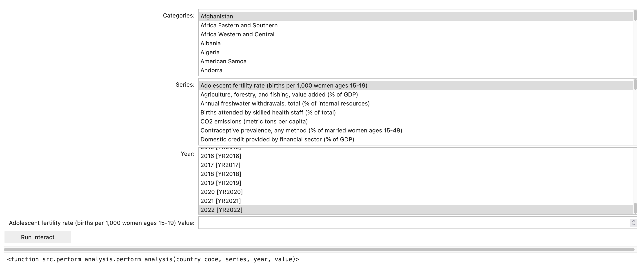Click the Series list scrollbar thumb
The image size is (644, 268).
click(635, 85)
